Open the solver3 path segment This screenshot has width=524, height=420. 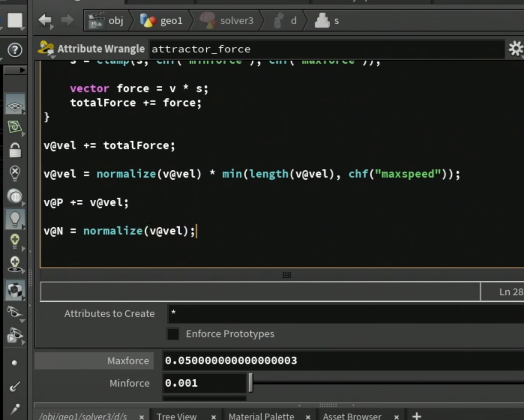click(x=227, y=21)
